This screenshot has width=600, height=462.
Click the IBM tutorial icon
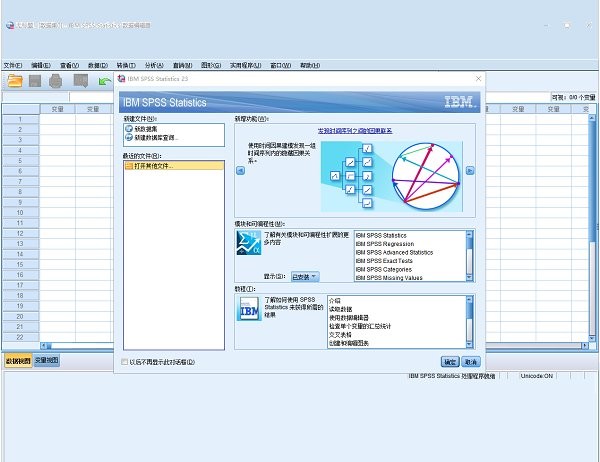point(248,310)
